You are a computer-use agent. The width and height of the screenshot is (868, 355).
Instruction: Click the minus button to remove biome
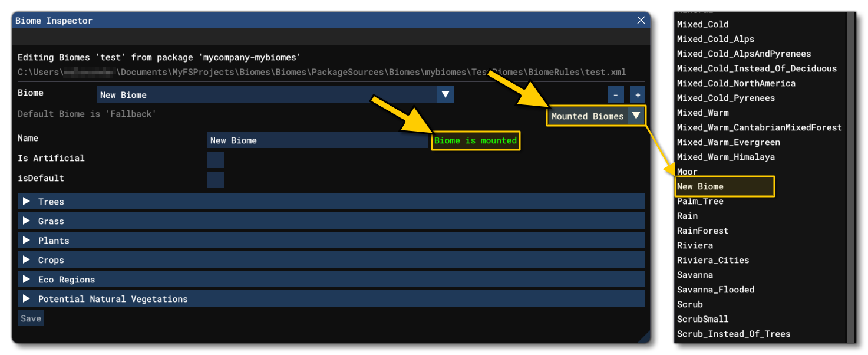[616, 95]
